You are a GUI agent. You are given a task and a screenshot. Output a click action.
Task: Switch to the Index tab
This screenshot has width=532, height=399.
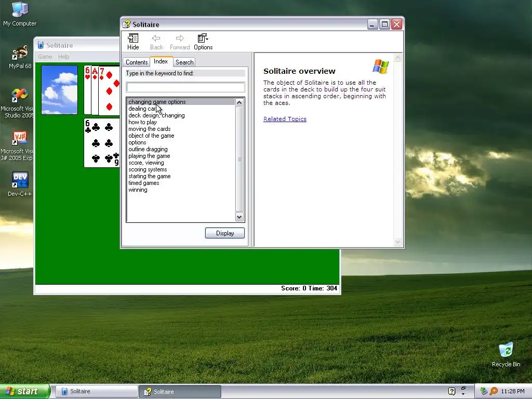tap(161, 61)
